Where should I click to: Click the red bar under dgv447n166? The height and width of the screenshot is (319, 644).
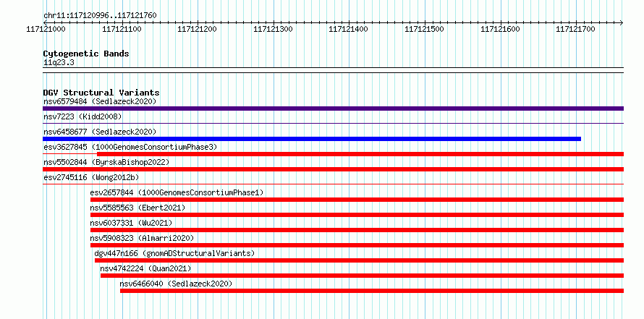(360, 260)
